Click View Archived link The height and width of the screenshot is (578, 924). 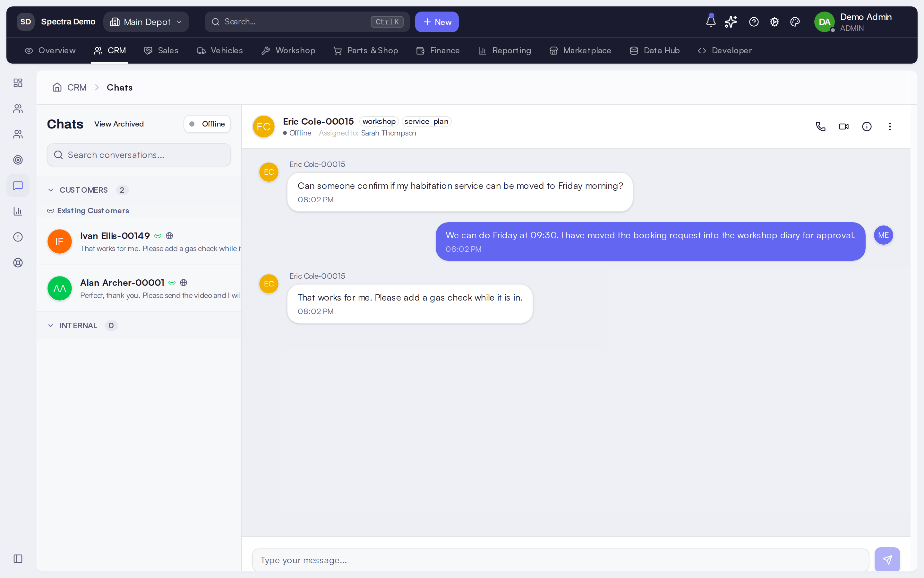(119, 124)
